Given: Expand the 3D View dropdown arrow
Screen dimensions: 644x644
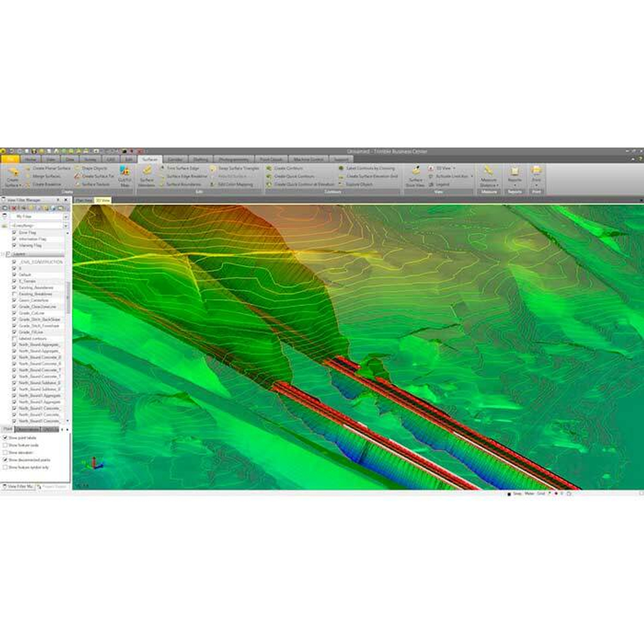Looking at the screenshot, I should click(x=454, y=168).
